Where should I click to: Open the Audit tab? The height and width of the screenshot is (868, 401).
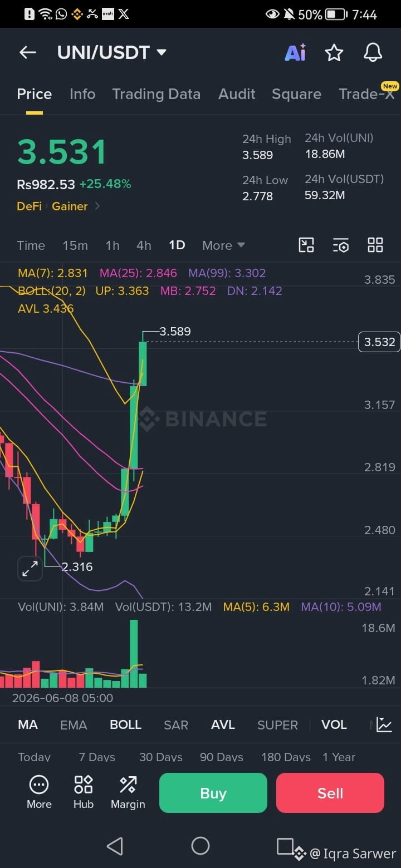pyautogui.click(x=237, y=94)
